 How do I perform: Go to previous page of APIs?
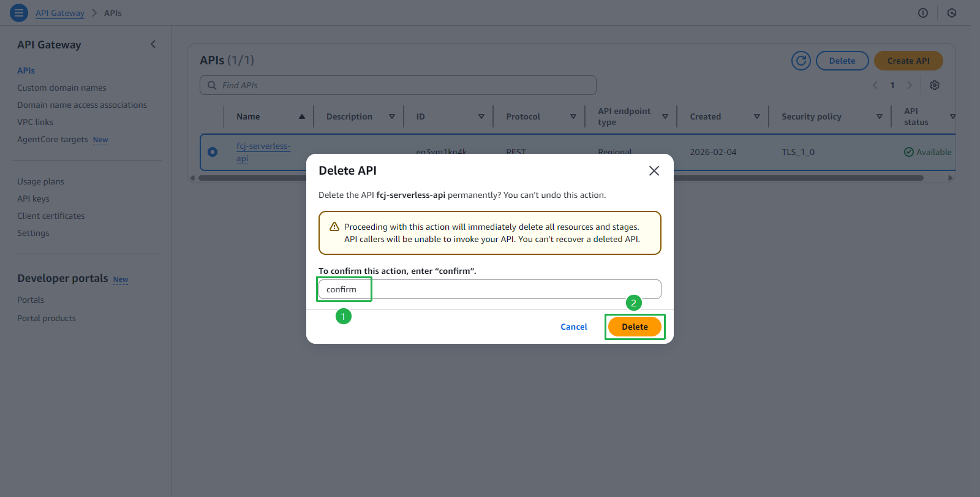click(875, 85)
